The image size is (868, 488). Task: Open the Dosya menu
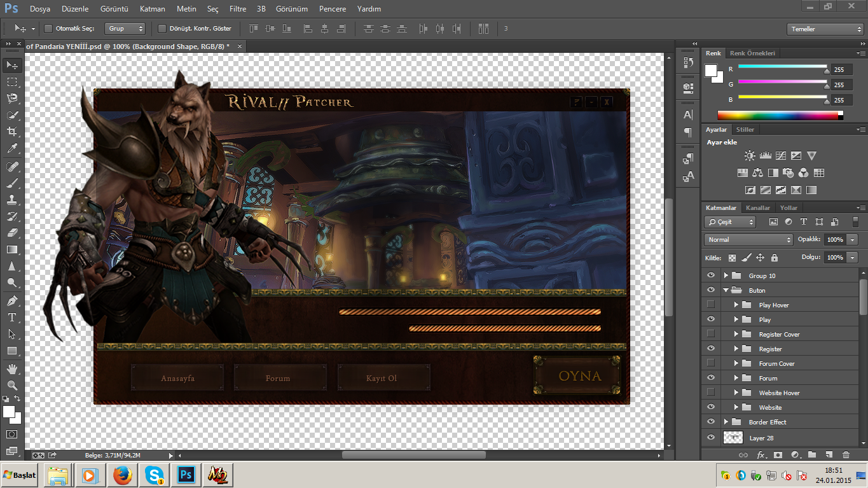tap(39, 9)
